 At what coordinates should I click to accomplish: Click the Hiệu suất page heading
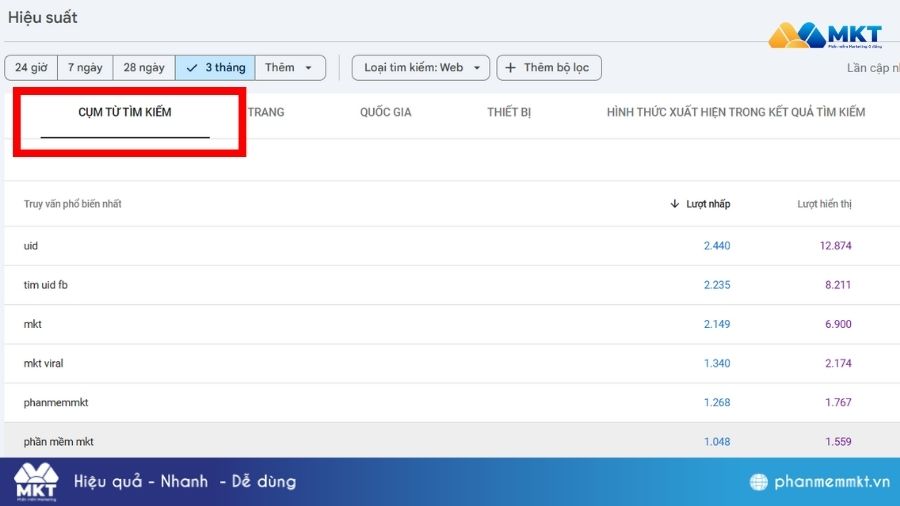[42, 18]
